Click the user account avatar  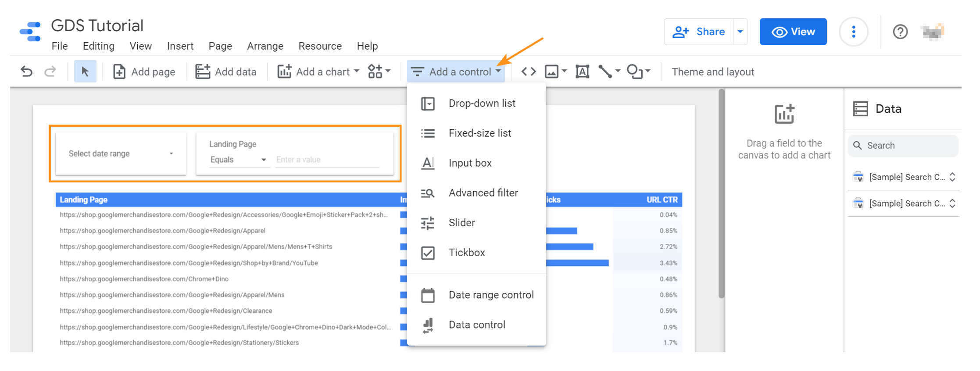[x=933, y=32]
